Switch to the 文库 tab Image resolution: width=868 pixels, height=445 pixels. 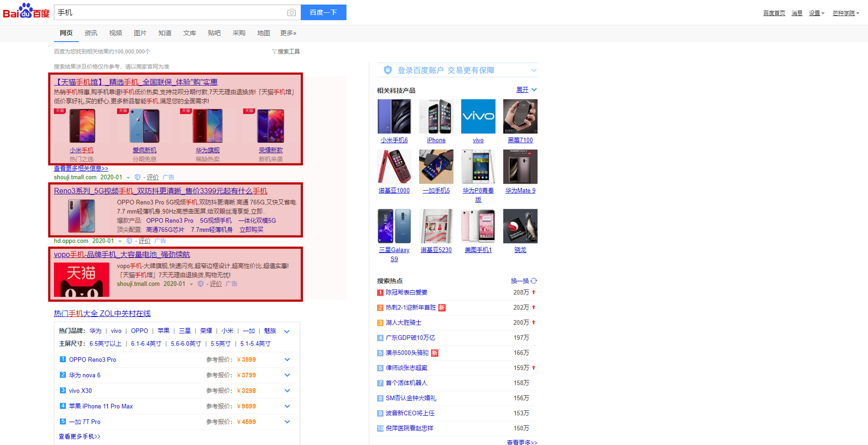tap(190, 33)
